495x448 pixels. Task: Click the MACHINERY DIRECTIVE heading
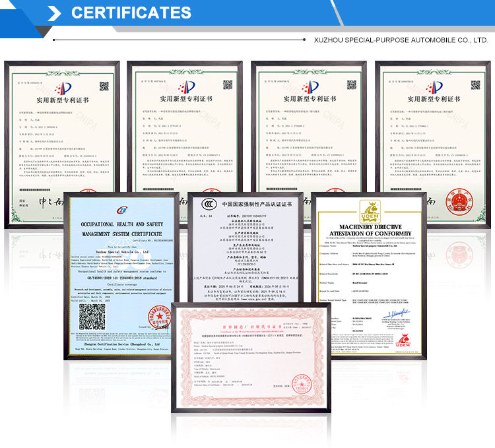pos(371,227)
